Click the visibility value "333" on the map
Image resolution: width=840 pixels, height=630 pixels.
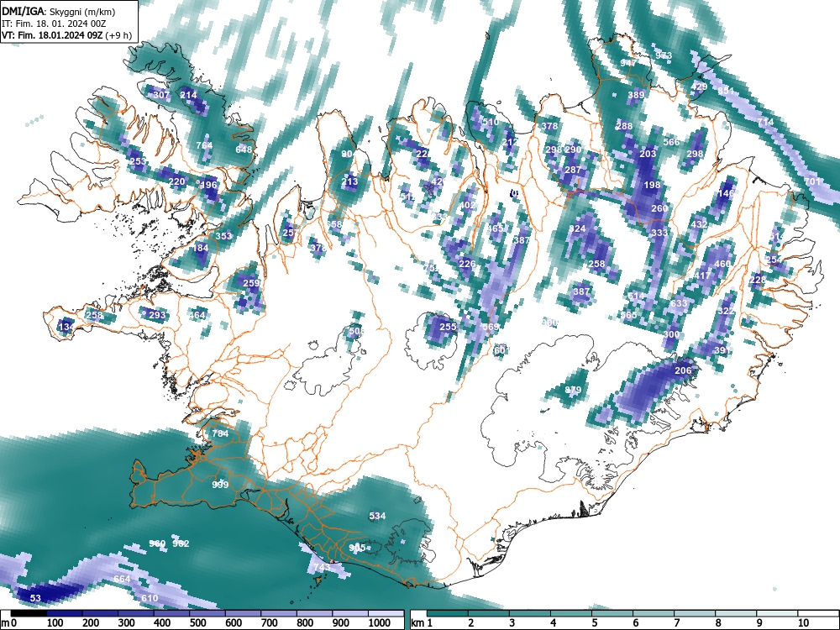[x=659, y=233]
